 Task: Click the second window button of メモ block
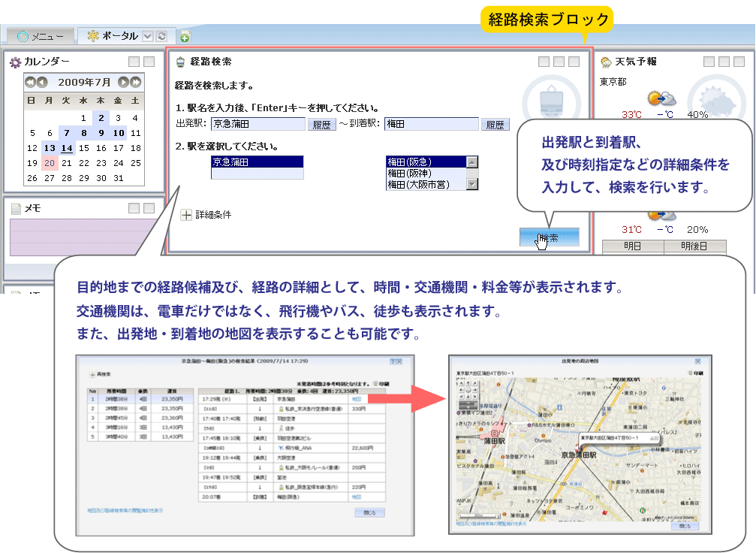[x=149, y=208]
